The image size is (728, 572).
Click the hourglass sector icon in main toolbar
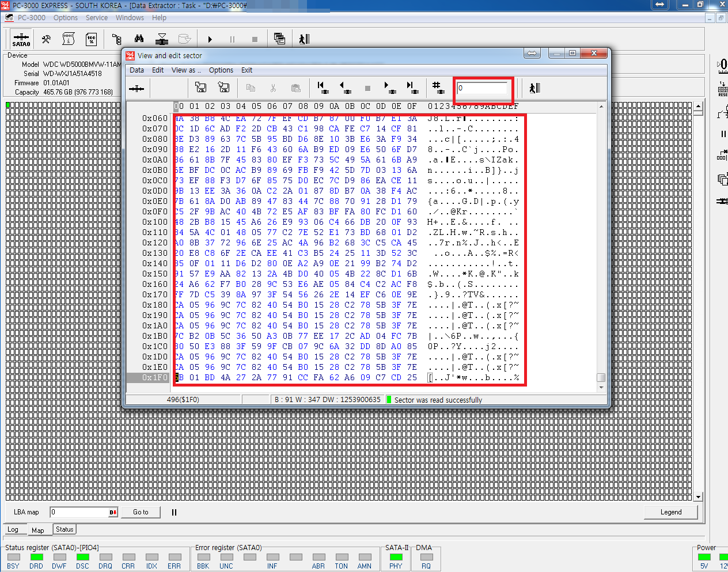pos(162,39)
